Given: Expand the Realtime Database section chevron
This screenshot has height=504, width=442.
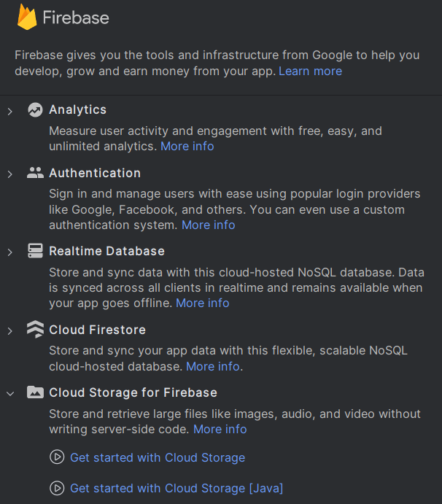Looking at the screenshot, I should click(x=10, y=252).
